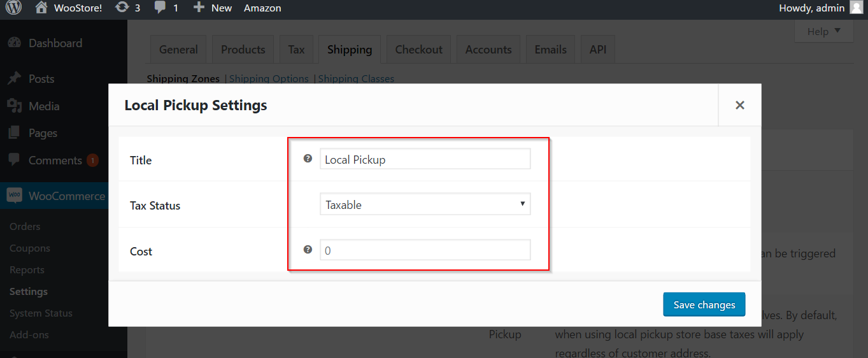868x358 pixels.
Task: Open Pages in the sidebar
Action: 43,133
